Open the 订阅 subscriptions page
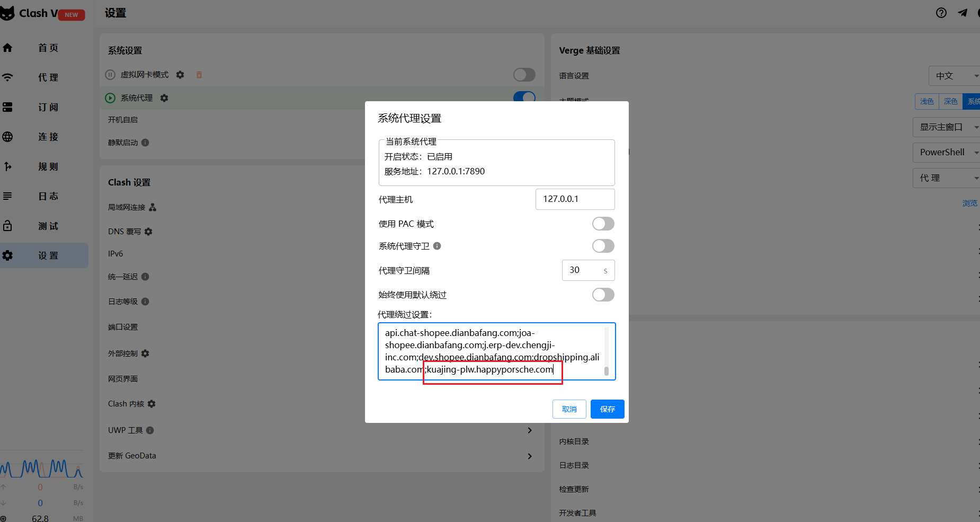The width and height of the screenshot is (980, 522). pyautogui.click(x=47, y=107)
